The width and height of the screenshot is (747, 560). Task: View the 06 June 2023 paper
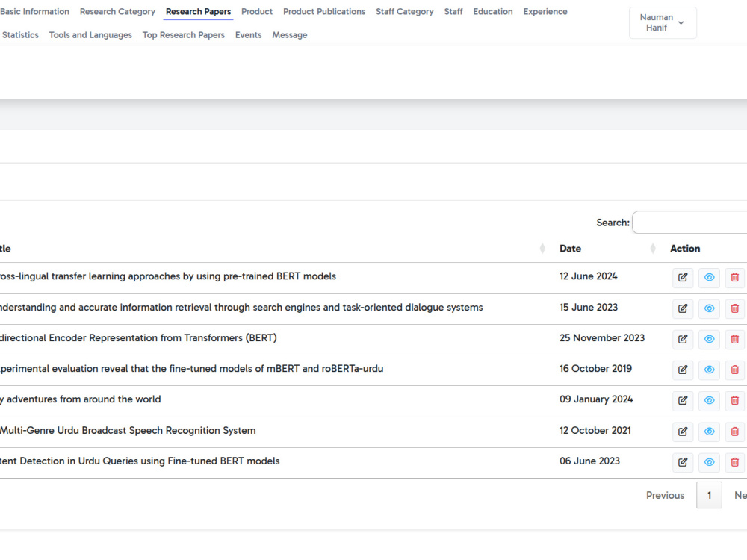point(710,462)
